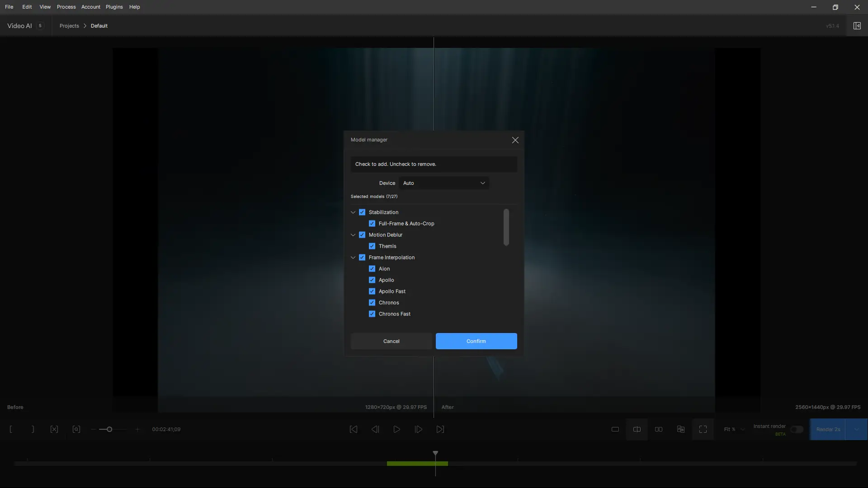Viewport: 868px width, 488px height.
Task: Select the split comparison view icon
Action: coord(637,429)
